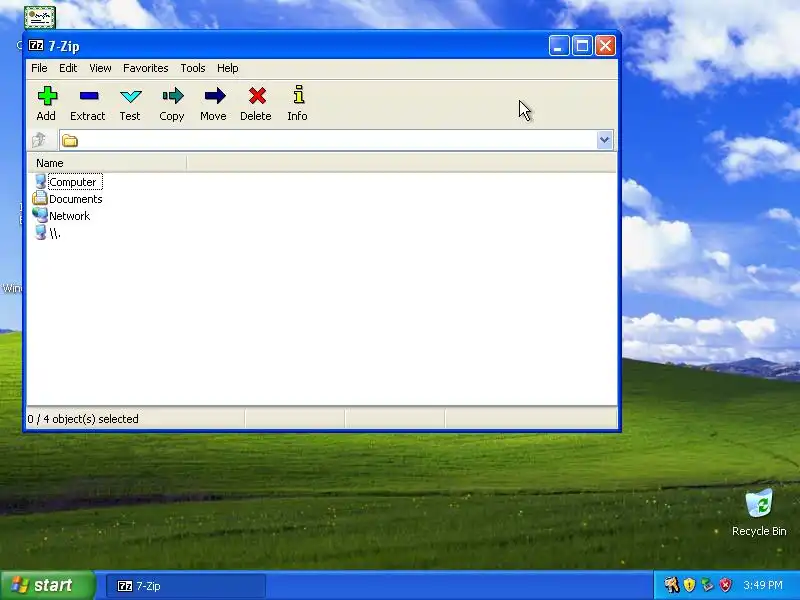Click the "Recycle Bin" label text
The height and width of the screenshot is (600, 800).
(759, 531)
